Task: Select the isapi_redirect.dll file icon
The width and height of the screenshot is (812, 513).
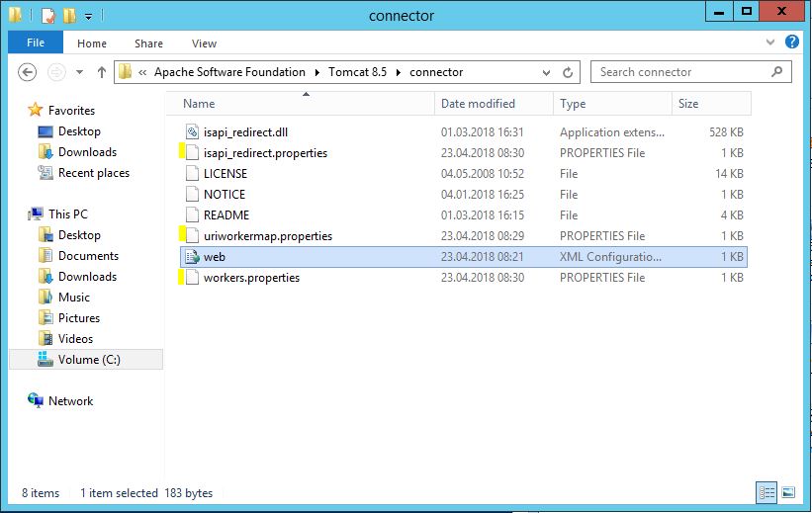Action: tap(192, 132)
